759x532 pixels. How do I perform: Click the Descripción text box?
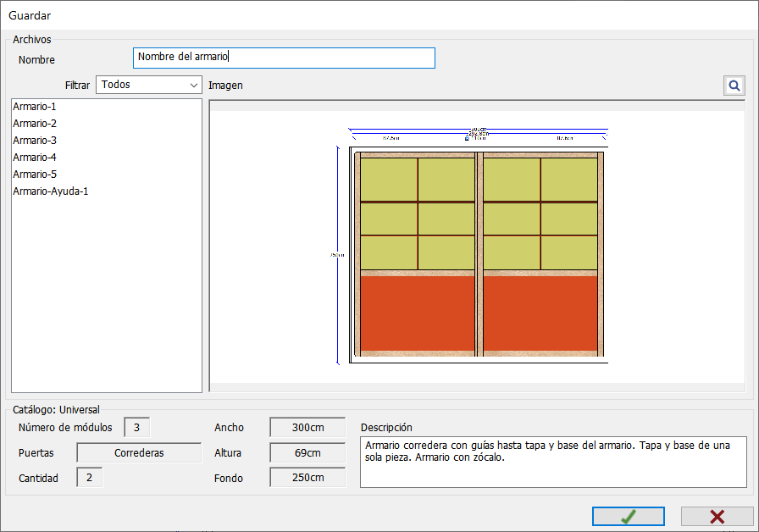pos(553,462)
